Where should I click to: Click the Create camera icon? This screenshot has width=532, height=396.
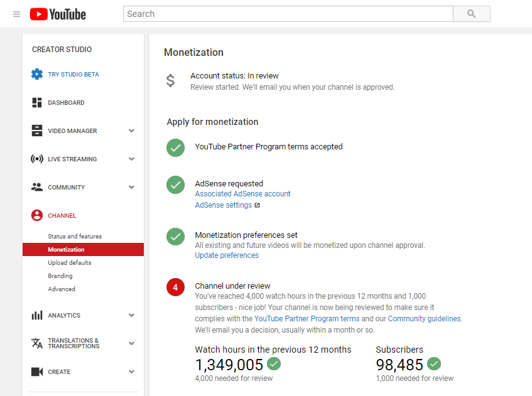pos(37,372)
